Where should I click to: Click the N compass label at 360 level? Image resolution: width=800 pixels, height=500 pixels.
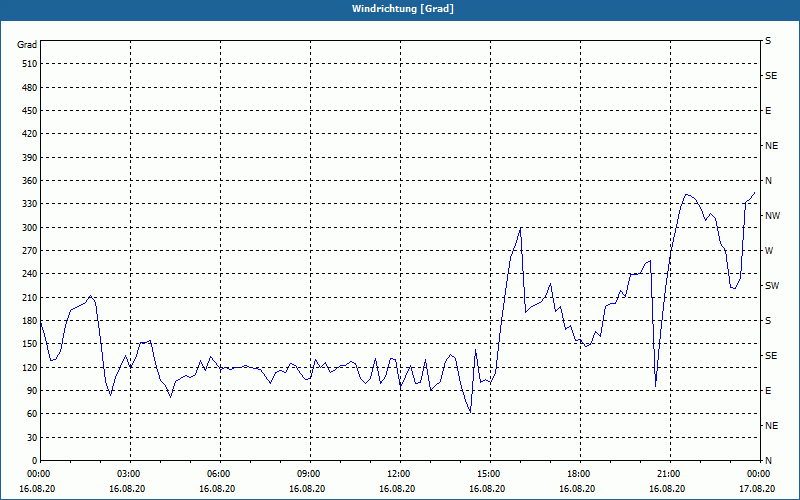[768, 181]
